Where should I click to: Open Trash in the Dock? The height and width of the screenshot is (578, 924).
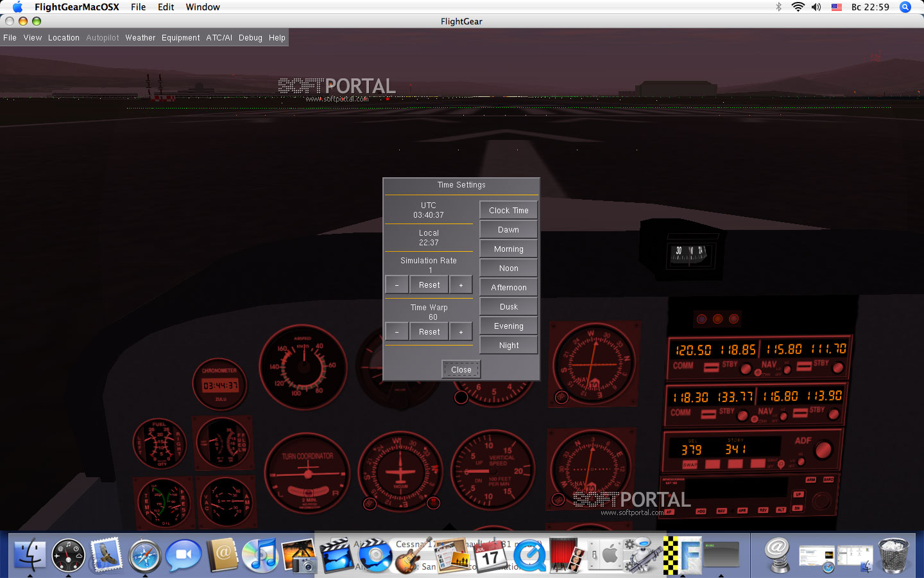894,555
